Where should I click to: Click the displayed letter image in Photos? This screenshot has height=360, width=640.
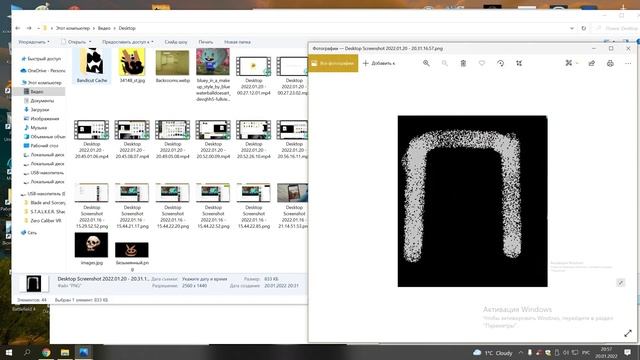tap(472, 201)
